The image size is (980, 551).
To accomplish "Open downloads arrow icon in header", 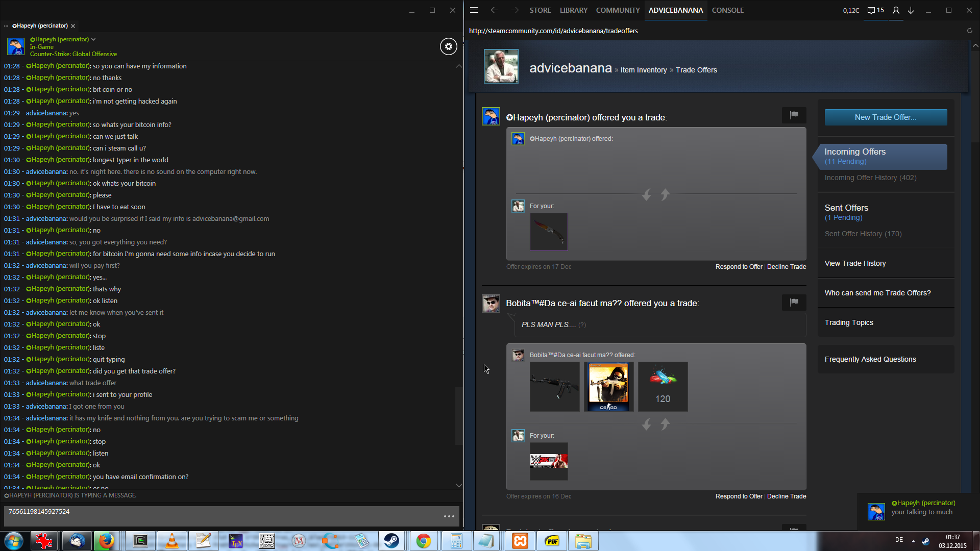I will click(x=911, y=10).
